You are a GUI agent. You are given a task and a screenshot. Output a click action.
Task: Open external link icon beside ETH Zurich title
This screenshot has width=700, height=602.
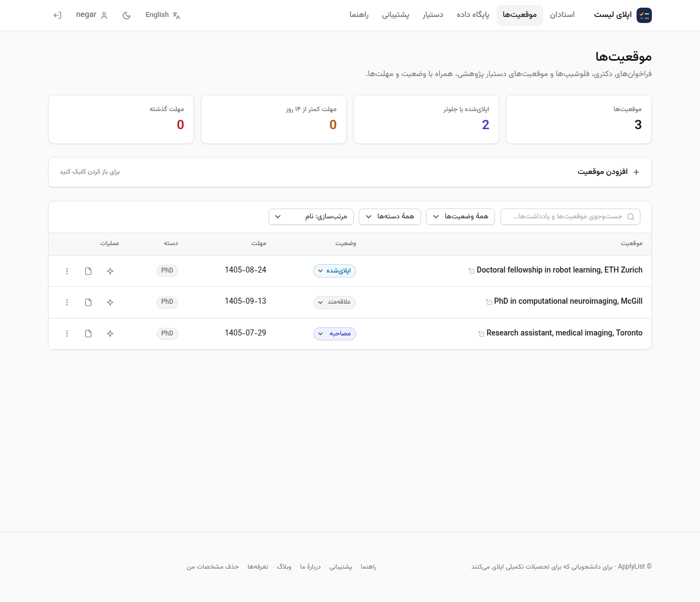[471, 271]
